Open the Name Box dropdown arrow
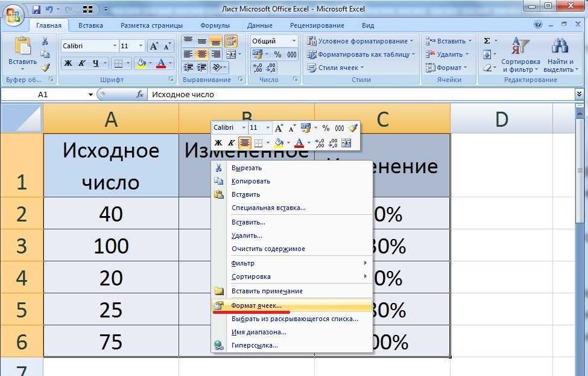588x376 pixels. point(90,95)
